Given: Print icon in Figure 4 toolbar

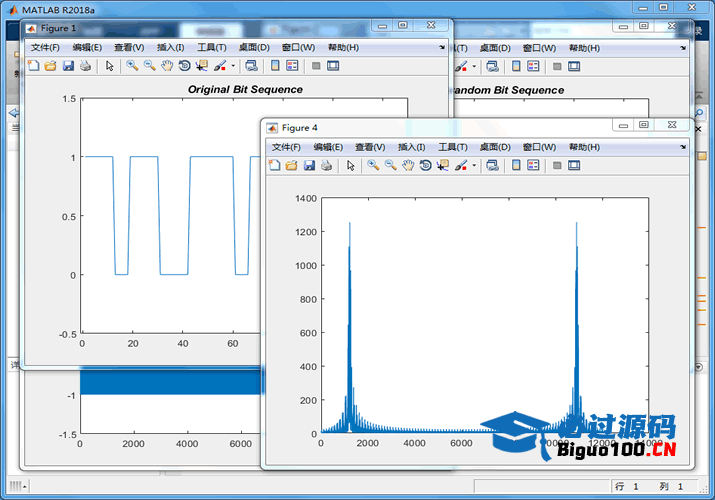Looking at the screenshot, I should pyautogui.click(x=326, y=165).
